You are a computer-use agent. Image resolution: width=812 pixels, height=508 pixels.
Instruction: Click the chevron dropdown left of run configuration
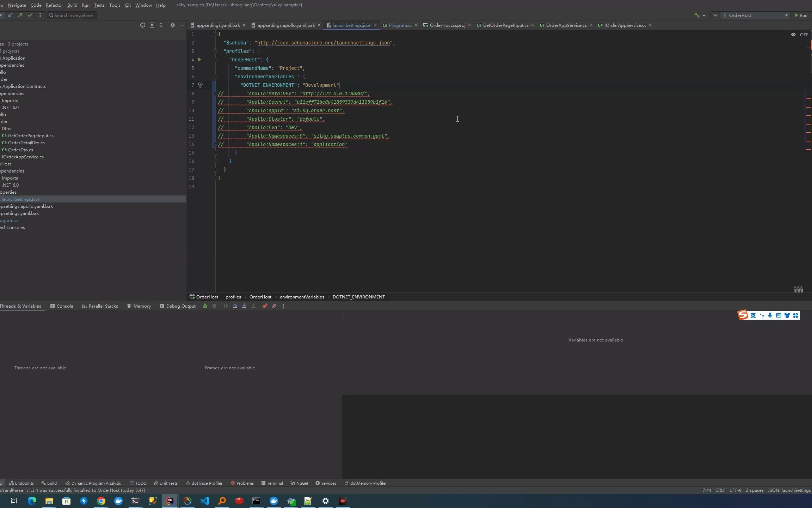click(715, 15)
